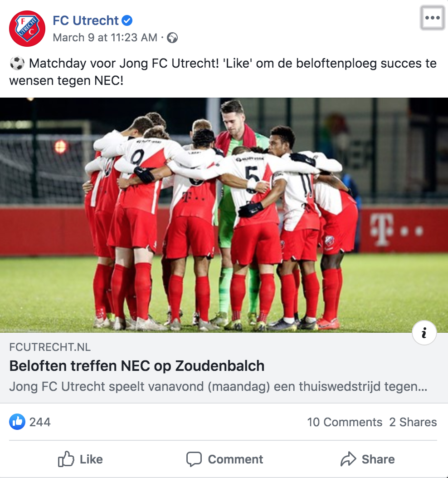Open the FCUTRECHT.NL source link

click(x=50, y=347)
